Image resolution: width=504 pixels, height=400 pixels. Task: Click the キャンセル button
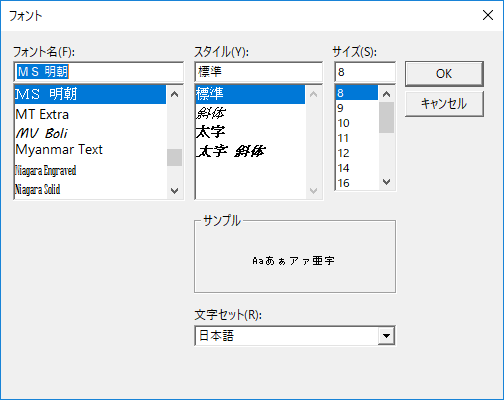[444, 104]
